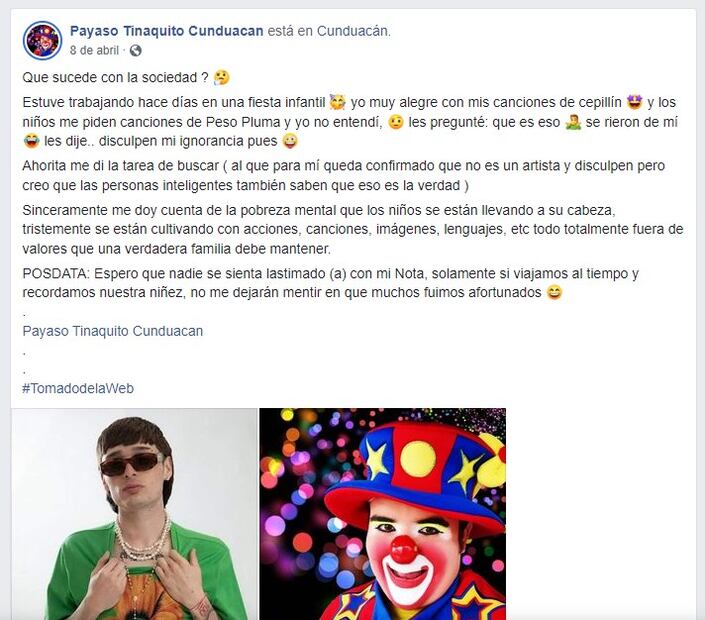
Task: Open the Payaso Tinaquito profile picture
Action: coord(42,40)
